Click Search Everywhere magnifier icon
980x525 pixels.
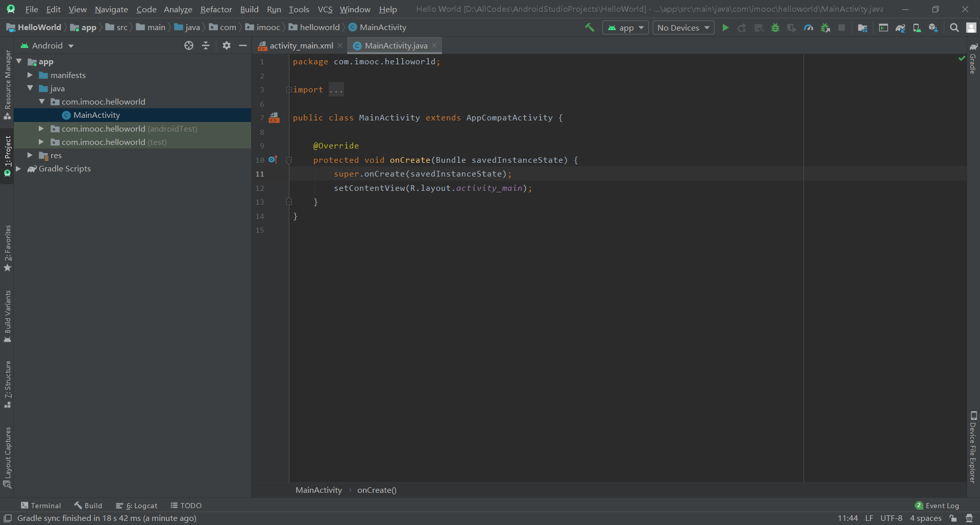[954, 28]
